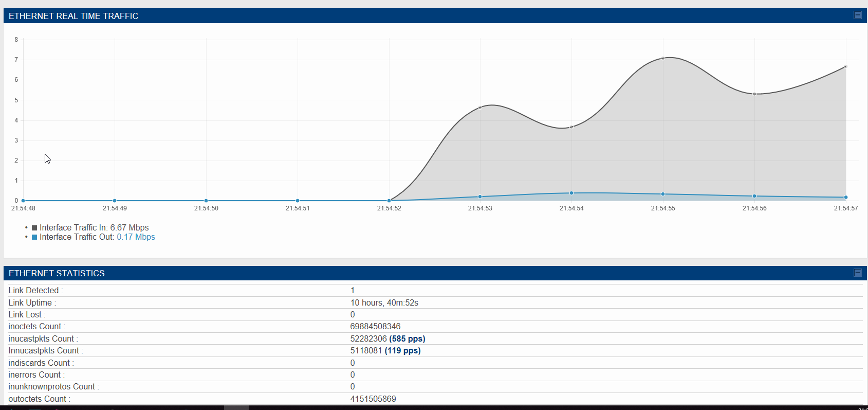
Task: Click the 21:54:52 time axis label
Action: pyautogui.click(x=389, y=208)
